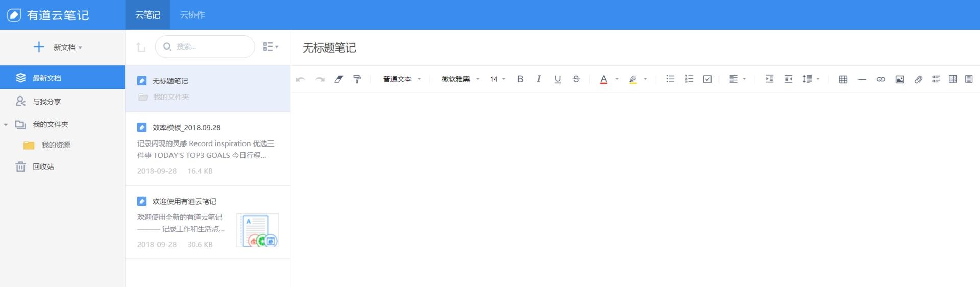Viewport: 980px width, 287px height.
Task: Toggle italic formatting
Action: click(538, 79)
